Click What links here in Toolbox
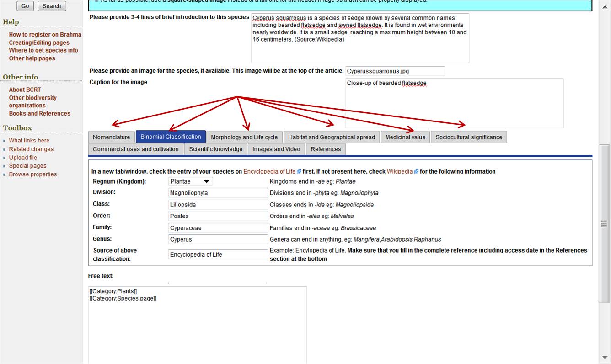Image resolution: width=611 pixels, height=364 pixels. point(29,141)
